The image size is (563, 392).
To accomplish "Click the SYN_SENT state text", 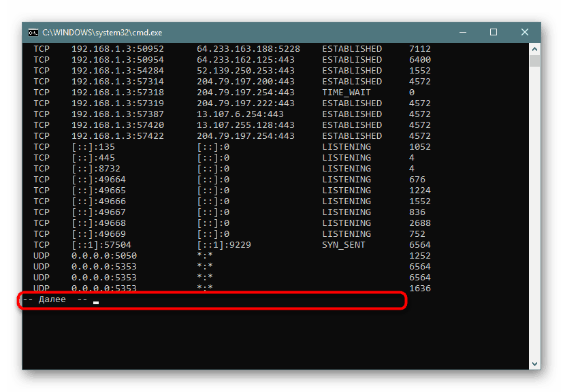I will [x=344, y=245].
